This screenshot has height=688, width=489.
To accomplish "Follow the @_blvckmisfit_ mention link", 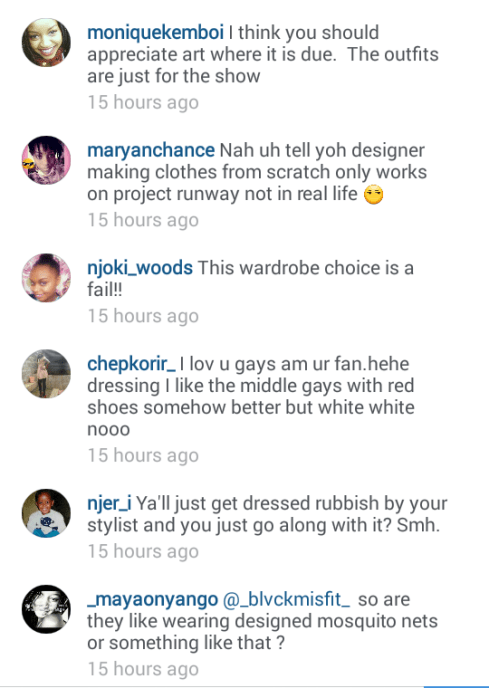I will tap(287, 599).
